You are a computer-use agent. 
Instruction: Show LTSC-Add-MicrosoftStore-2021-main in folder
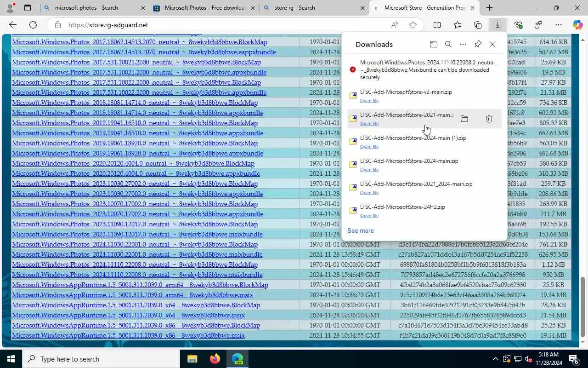tap(464, 119)
